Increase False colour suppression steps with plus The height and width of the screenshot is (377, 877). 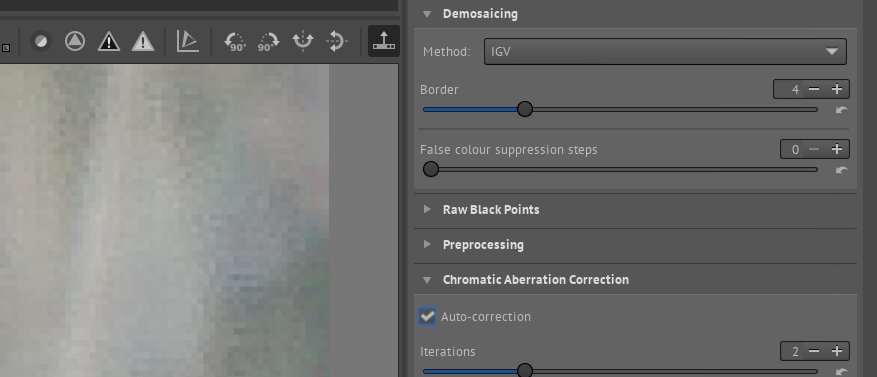pos(837,149)
